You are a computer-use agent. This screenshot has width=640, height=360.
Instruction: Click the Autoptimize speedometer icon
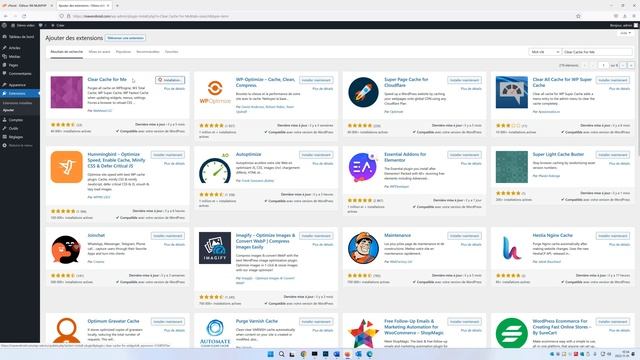pyautogui.click(x=215, y=167)
